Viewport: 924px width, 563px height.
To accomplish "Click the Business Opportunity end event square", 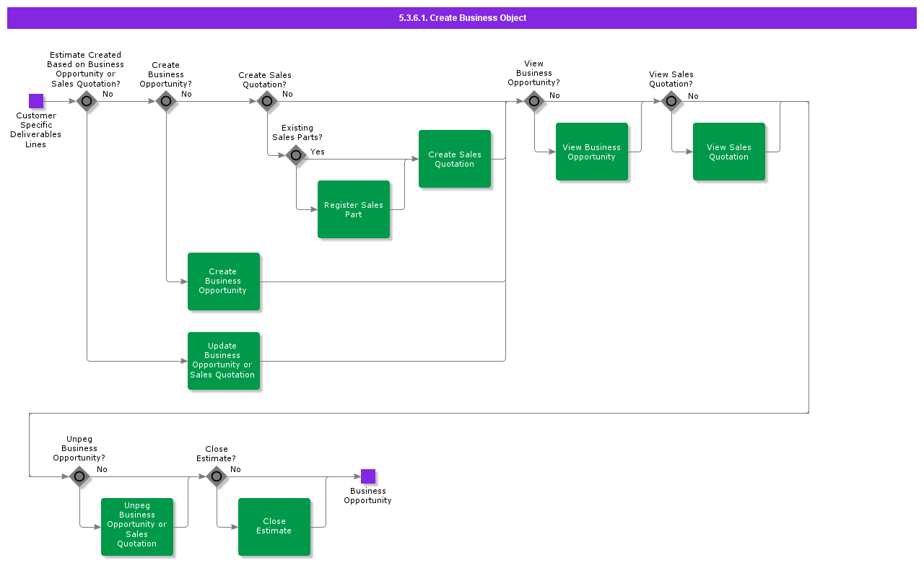I will pos(368,476).
